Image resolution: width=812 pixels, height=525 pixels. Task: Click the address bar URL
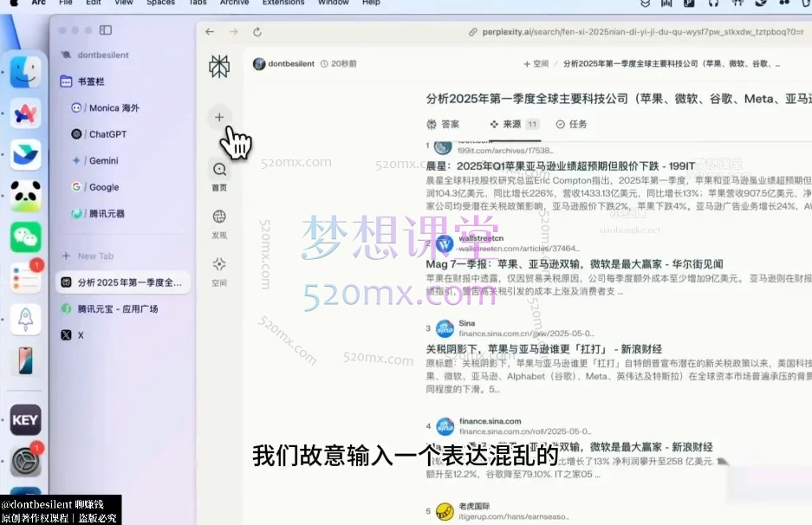pyautogui.click(x=643, y=32)
